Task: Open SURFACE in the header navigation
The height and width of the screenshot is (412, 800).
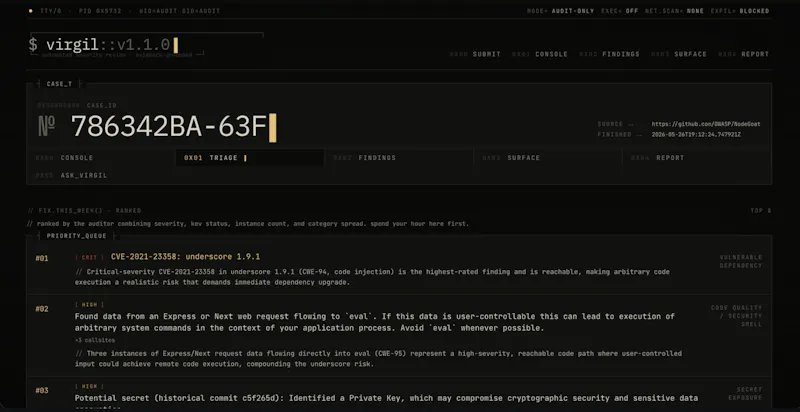Action: [x=679, y=54]
